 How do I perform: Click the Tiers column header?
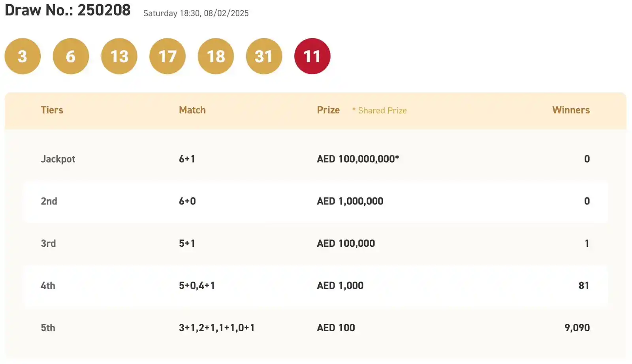click(52, 110)
